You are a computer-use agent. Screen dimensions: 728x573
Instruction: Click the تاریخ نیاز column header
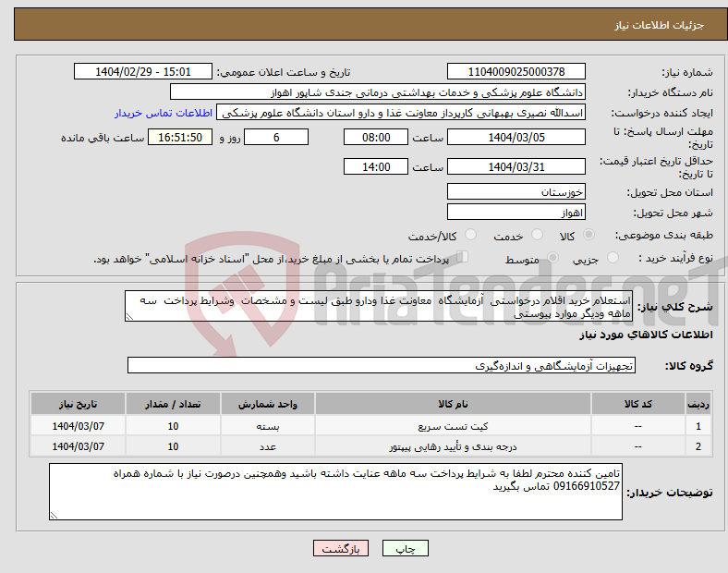(78, 404)
